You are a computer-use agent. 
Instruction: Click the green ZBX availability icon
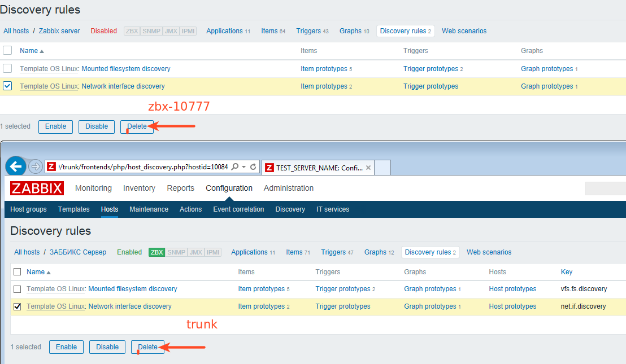point(156,252)
